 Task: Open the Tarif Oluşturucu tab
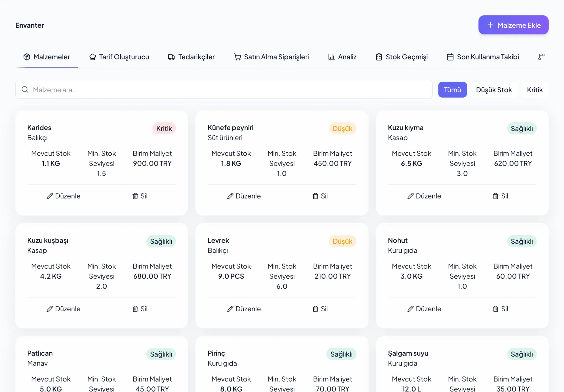[x=119, y=57]
